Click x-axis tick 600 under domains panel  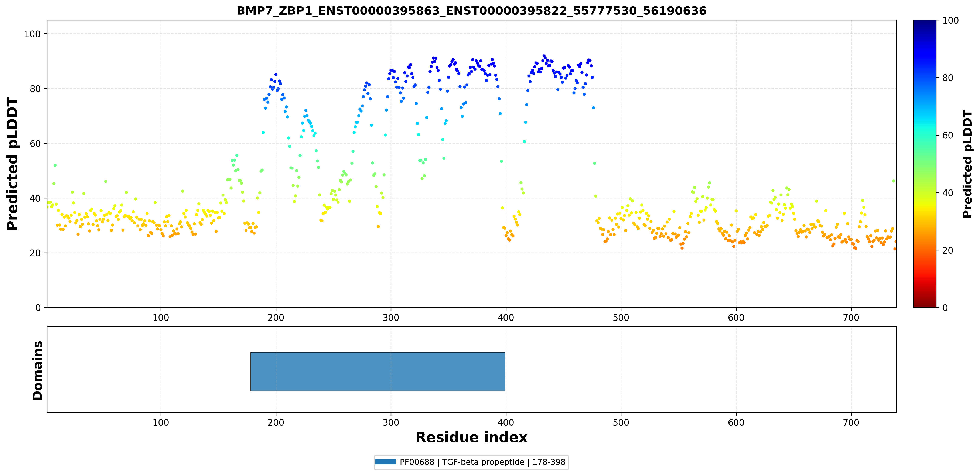click(x=736, y=423)
